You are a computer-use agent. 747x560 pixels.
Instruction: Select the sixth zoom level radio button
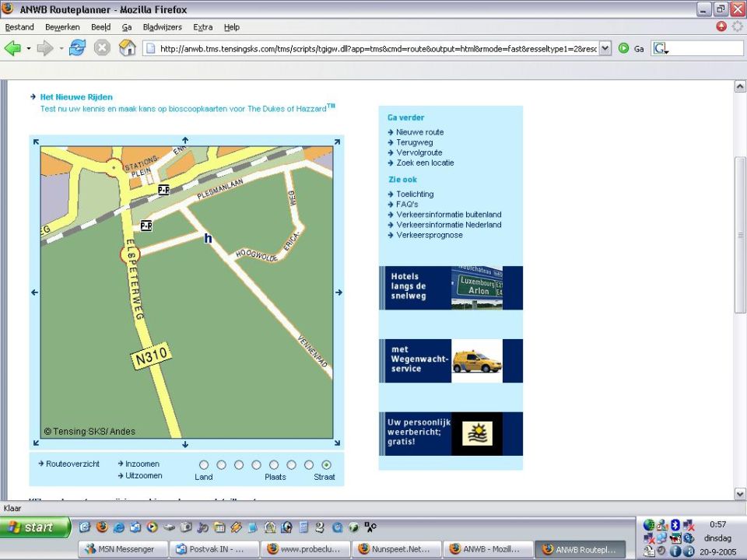coord(292,465)
